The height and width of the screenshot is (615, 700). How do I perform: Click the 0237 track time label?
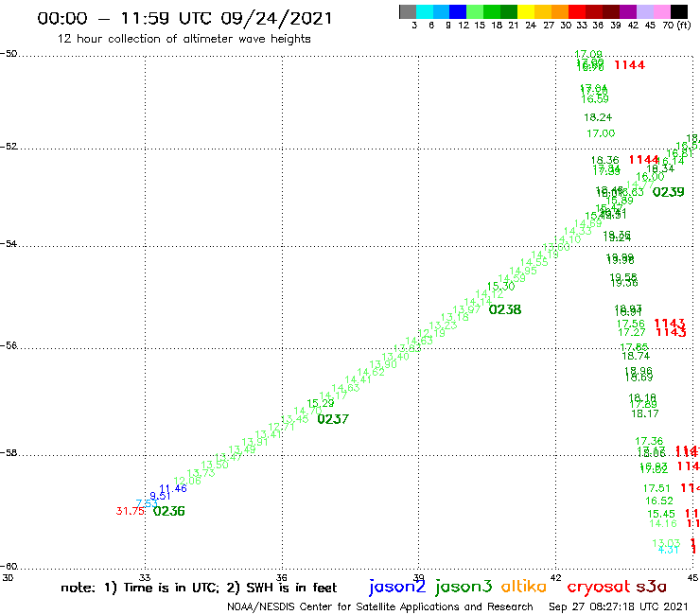click(x=333, y=419)
